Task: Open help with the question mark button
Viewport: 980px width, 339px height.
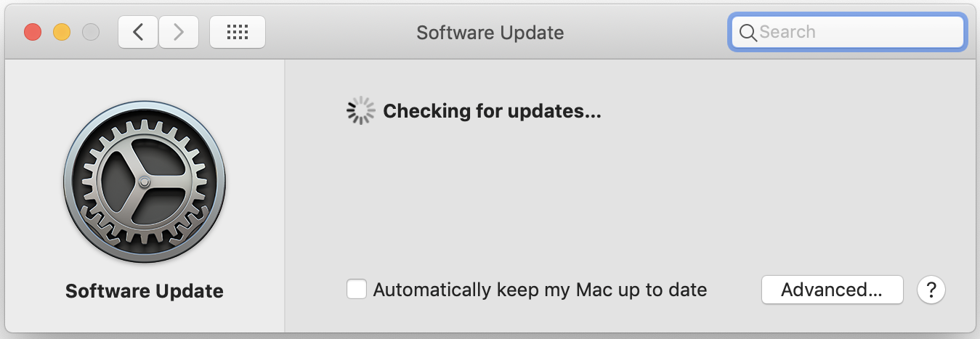Action: (931, 290)
